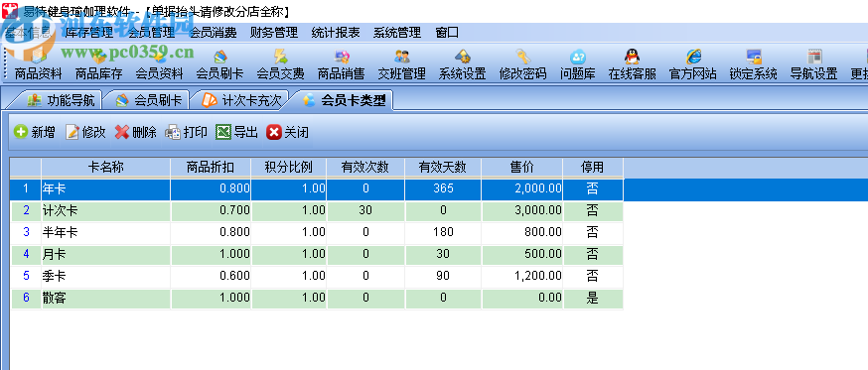Click 365 days cell in 年卡 row

click(x=443, y=188)
